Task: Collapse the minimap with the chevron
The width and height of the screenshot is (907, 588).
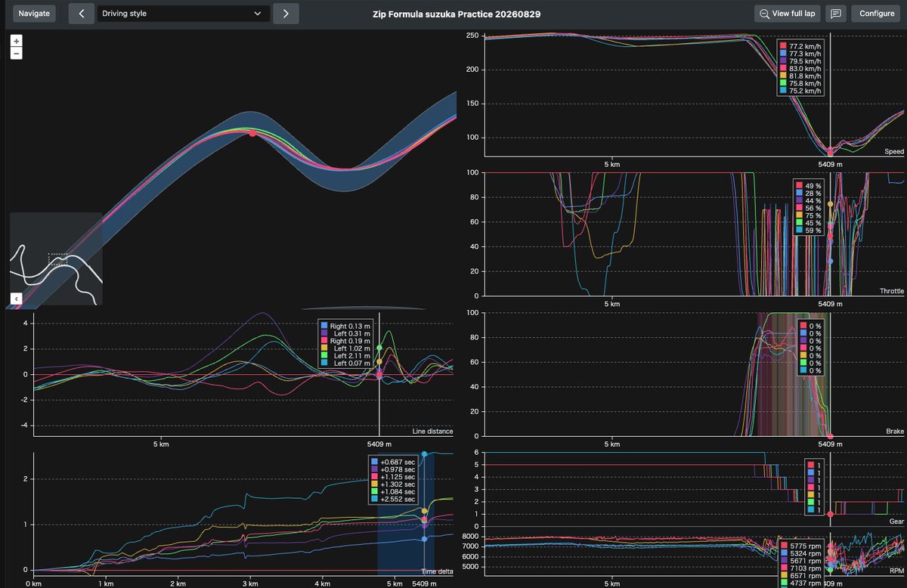Action: point(16,299)
